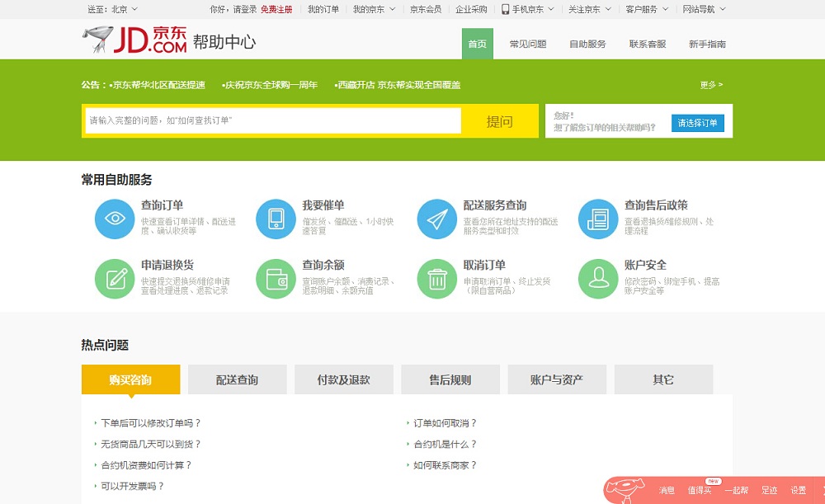Open announcement 西藏开店 京东帮实现全国覆盖
The height and width of the screenshot is (504, 825).
tap(398, 85)
